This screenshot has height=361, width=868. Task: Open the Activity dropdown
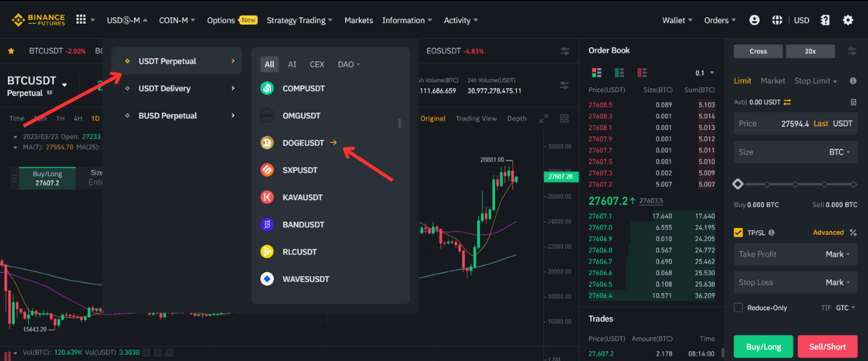(461, 20)
